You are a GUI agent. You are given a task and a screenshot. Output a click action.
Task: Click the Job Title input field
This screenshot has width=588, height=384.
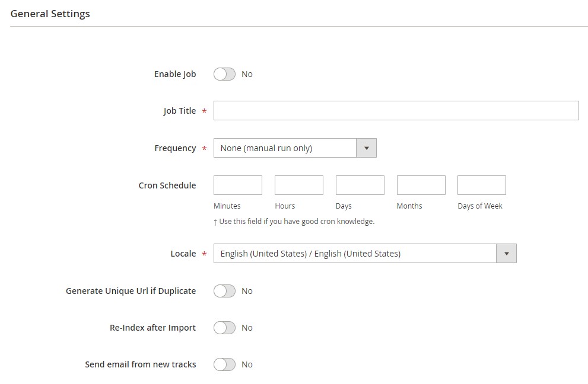pyautogui.click(x=396, y=110)
